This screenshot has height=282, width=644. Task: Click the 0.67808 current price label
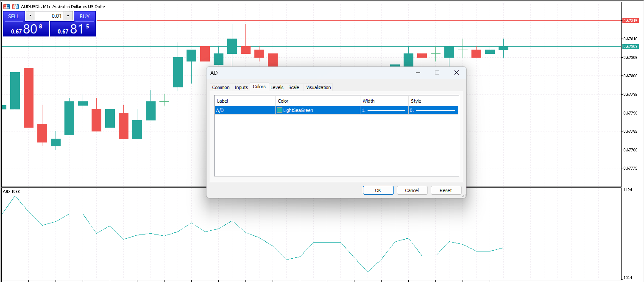(x=630, y=46)
